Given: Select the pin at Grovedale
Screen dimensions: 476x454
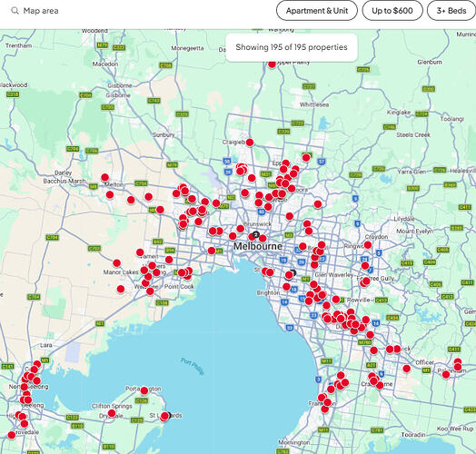Looking at the screenshot, I should tap(12, 435).
